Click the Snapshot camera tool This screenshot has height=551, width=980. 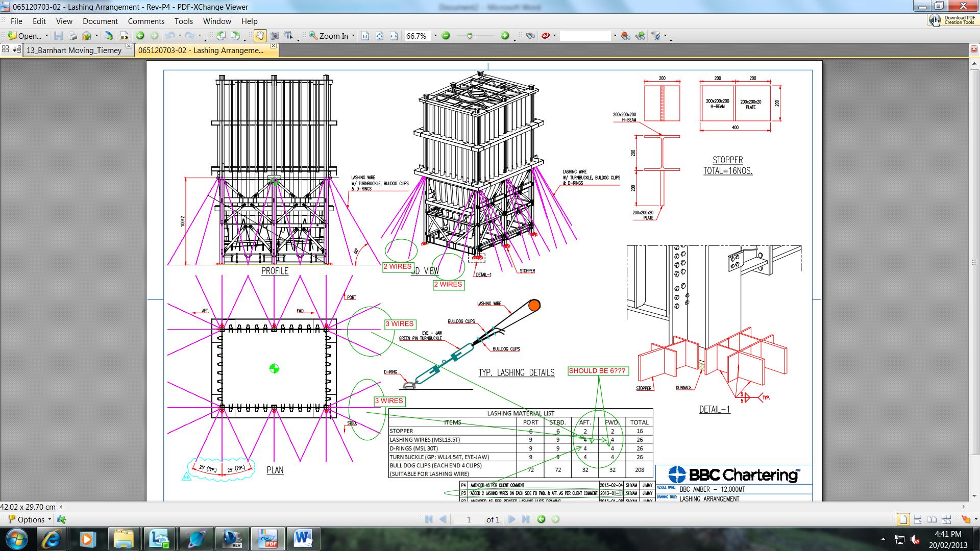(275, 36)
